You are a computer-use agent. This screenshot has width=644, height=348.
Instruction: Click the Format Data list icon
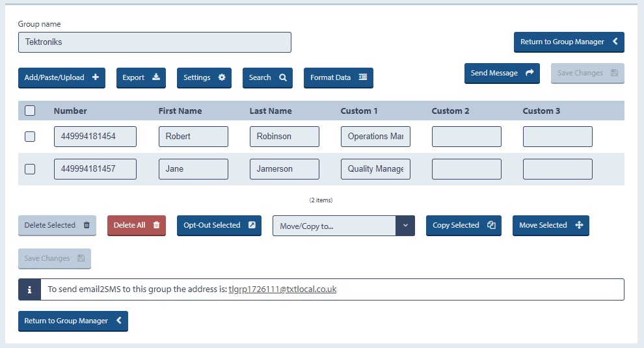pos(363,77)
